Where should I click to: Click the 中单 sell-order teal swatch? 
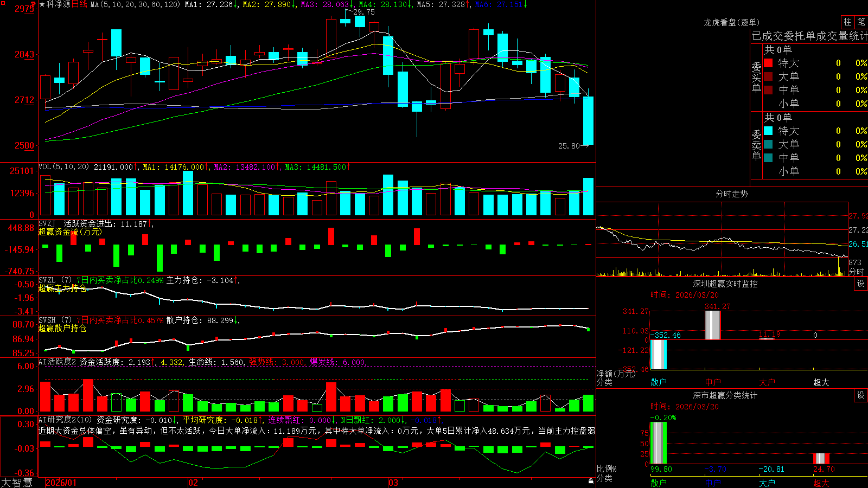pos(768,158)
